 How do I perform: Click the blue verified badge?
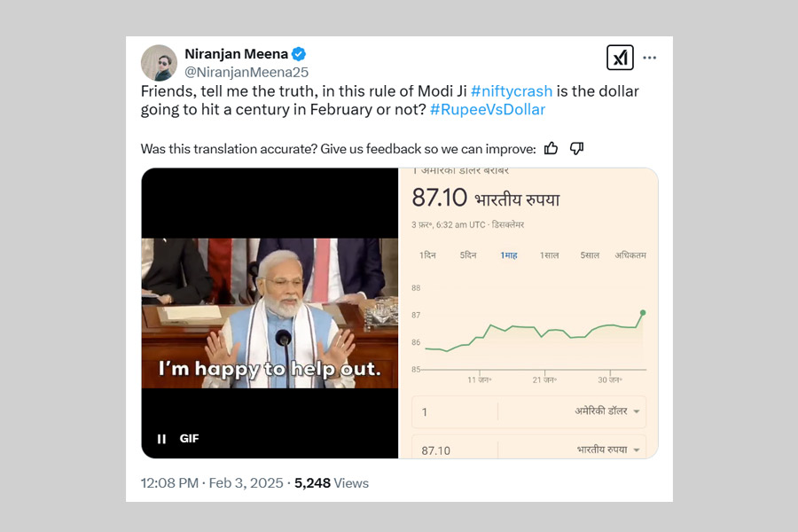pos(299,54)
